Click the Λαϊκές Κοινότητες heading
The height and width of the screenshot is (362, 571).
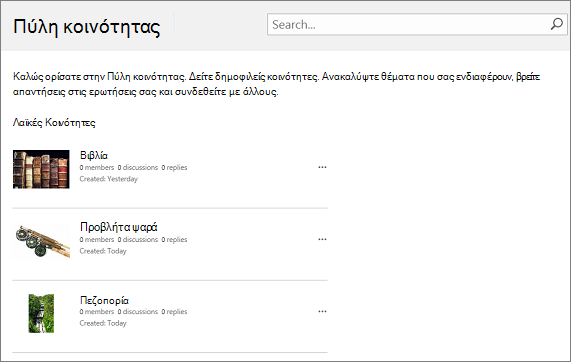pyautogui.click(x=54, y=123)
